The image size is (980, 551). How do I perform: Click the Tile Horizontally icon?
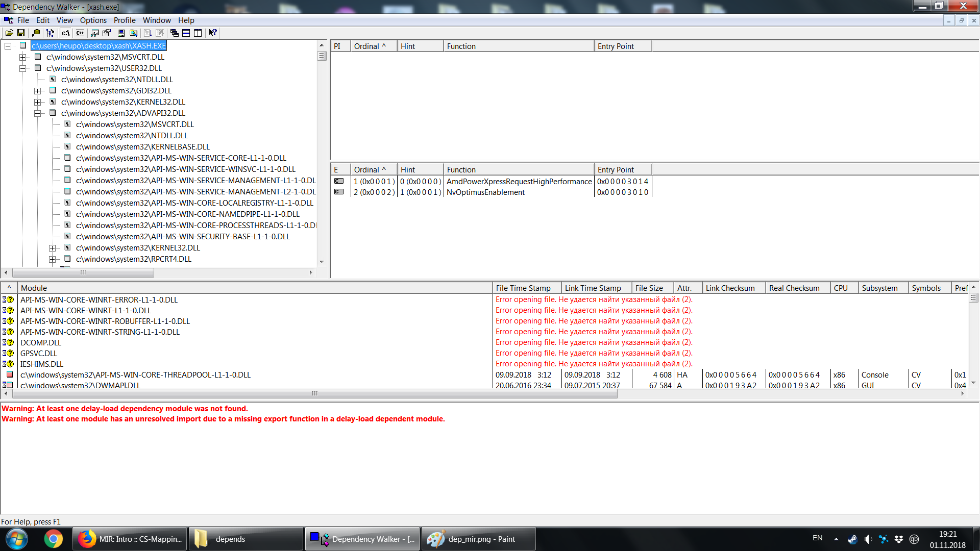[x=186, y=33]
